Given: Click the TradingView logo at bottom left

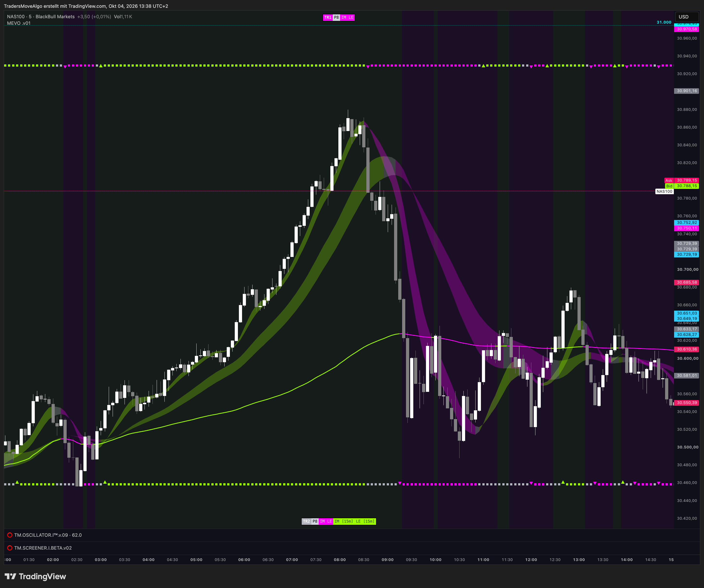Looking at the screenshot, I should 35,576.
